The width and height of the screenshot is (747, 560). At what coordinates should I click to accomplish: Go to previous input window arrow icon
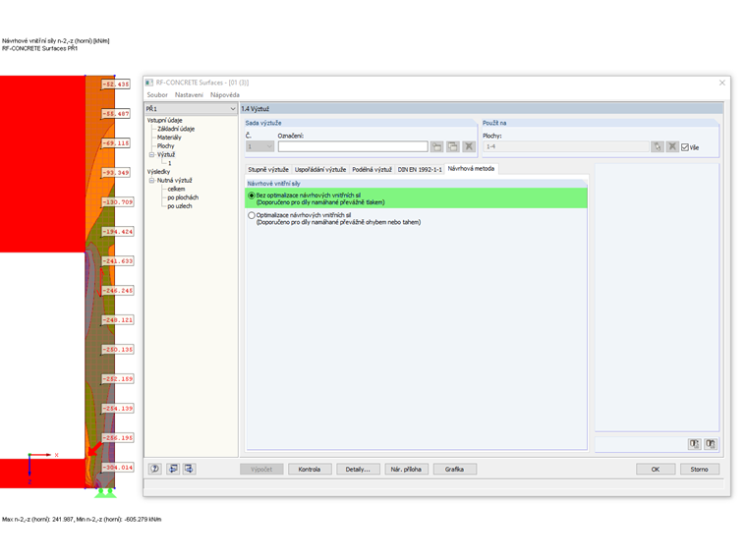pyautogui.click(x=173, y=469)
